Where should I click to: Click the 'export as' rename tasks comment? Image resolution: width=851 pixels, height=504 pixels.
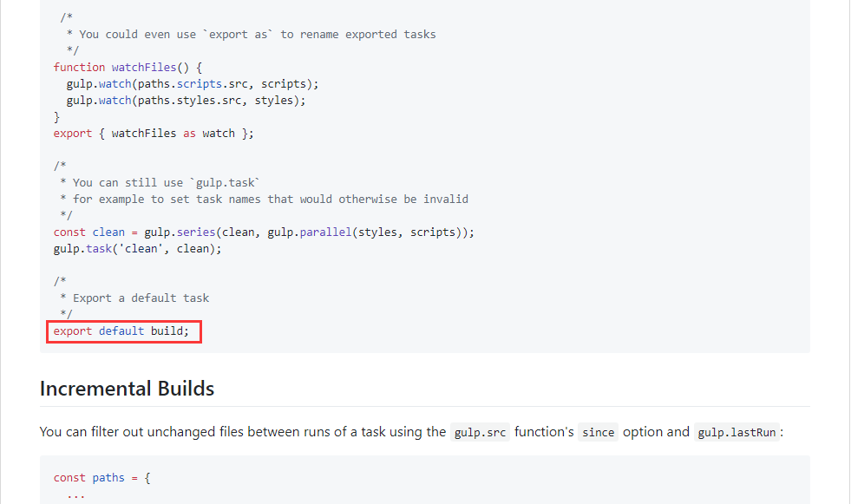(x=257, y=34)
